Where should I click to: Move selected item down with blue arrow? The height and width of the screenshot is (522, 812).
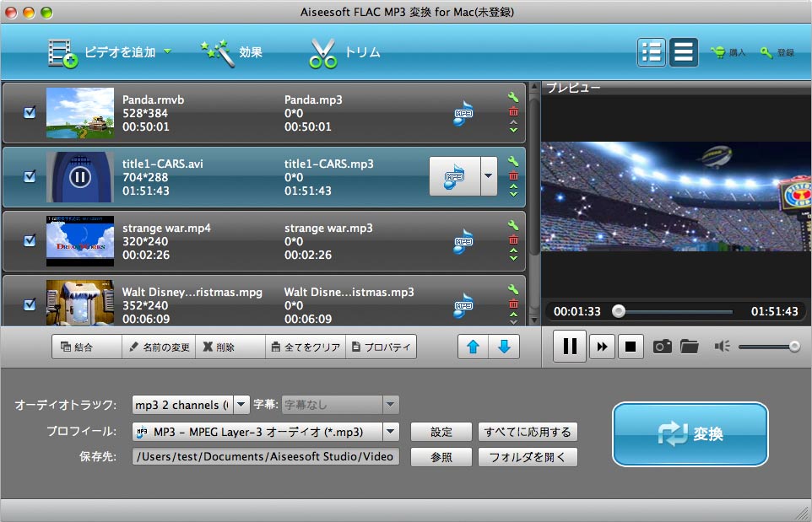[x=504, y=347]
